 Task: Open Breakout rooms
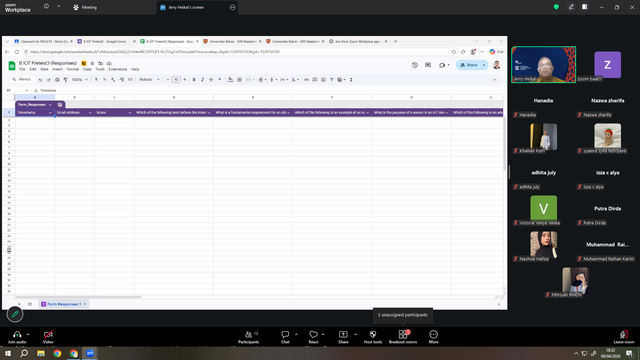point(403,337)
